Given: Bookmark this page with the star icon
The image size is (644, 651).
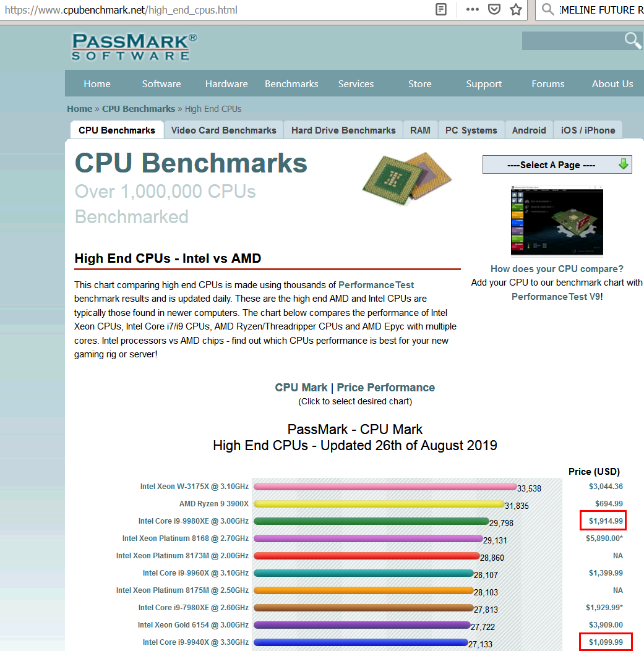Looking at the screenshot, I should pos(516,10).
